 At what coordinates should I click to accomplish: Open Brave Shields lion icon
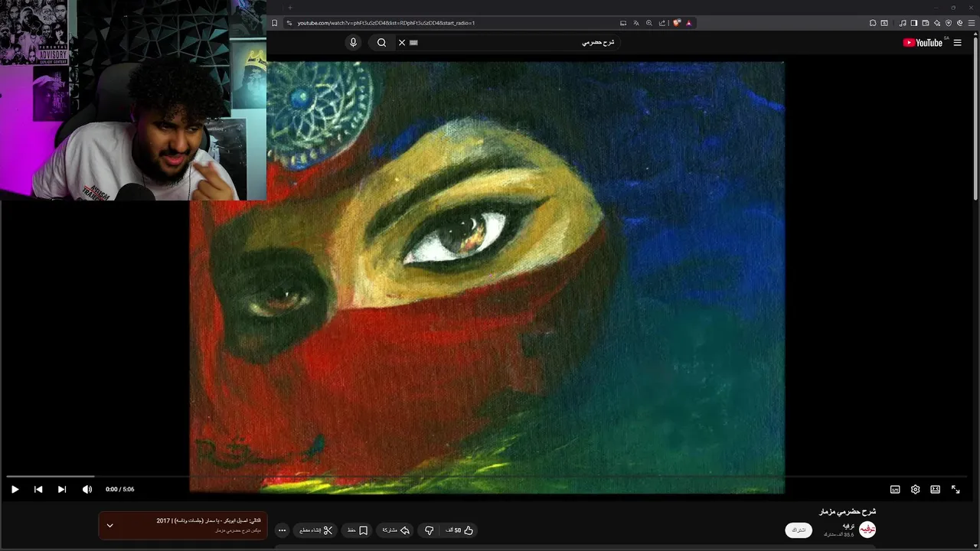pyautogui.click(x=676, y=23)
